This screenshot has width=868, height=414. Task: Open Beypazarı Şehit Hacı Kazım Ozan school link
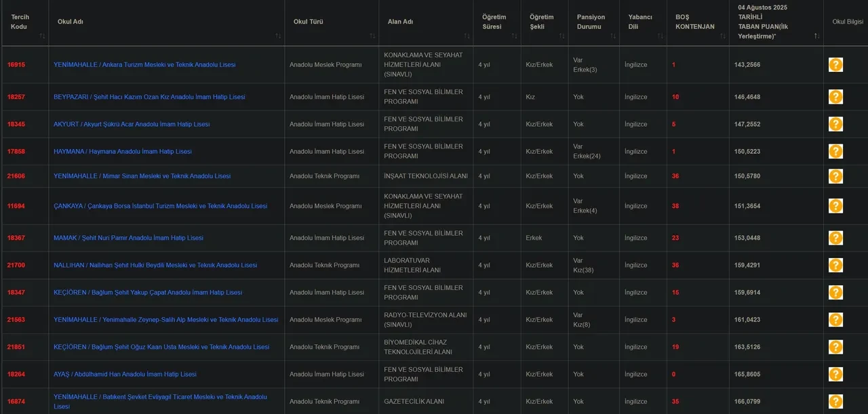[x=149, y=97]
